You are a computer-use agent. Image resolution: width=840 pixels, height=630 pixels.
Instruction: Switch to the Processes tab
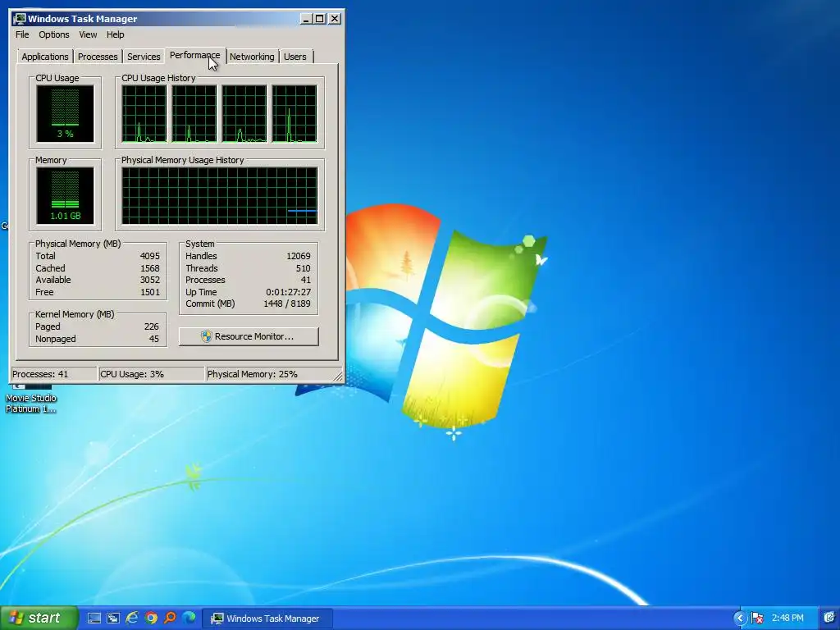(x=98, y=57)
